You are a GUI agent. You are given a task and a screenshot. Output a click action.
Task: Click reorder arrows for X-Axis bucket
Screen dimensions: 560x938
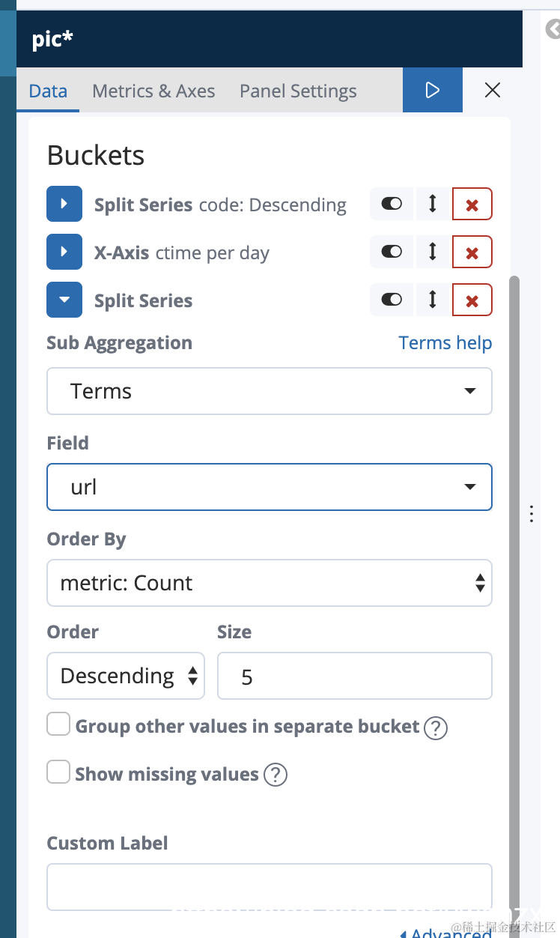click(432, 252)
